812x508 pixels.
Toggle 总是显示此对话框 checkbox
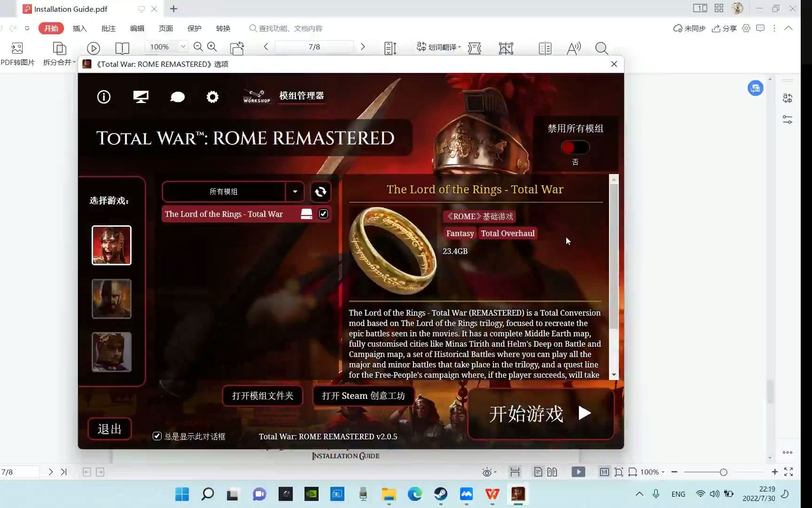click(x=157, y=436)
